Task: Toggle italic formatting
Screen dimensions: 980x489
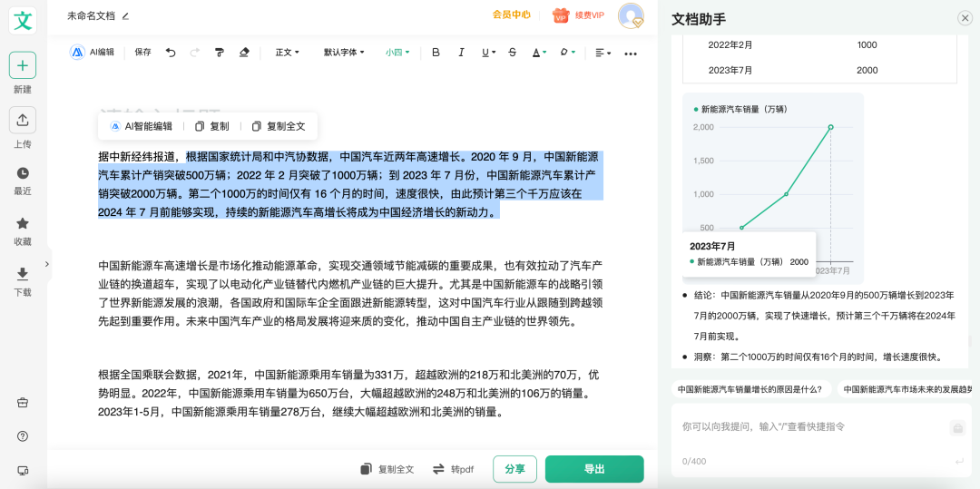Action: coord(461,53)
